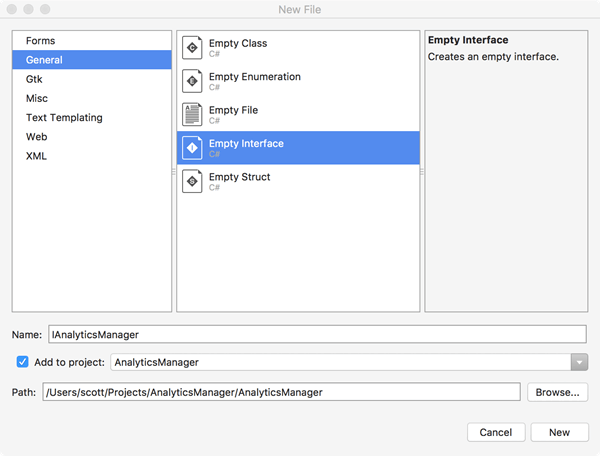Open the AnalyticsManager project dropdown
The height and width of the screenshot is (456, 600).
point(340,362)
